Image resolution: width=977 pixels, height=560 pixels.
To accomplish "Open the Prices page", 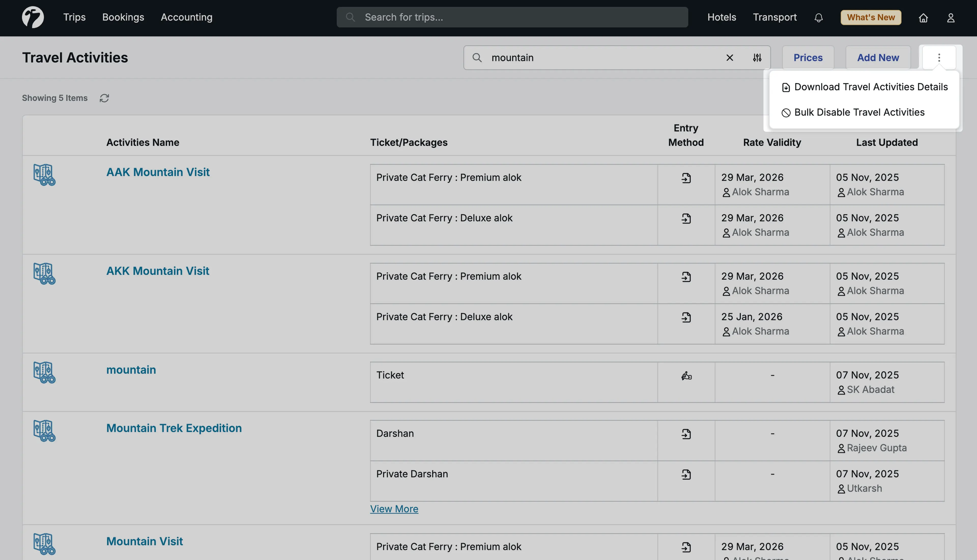I will click(x=807, y=58).
